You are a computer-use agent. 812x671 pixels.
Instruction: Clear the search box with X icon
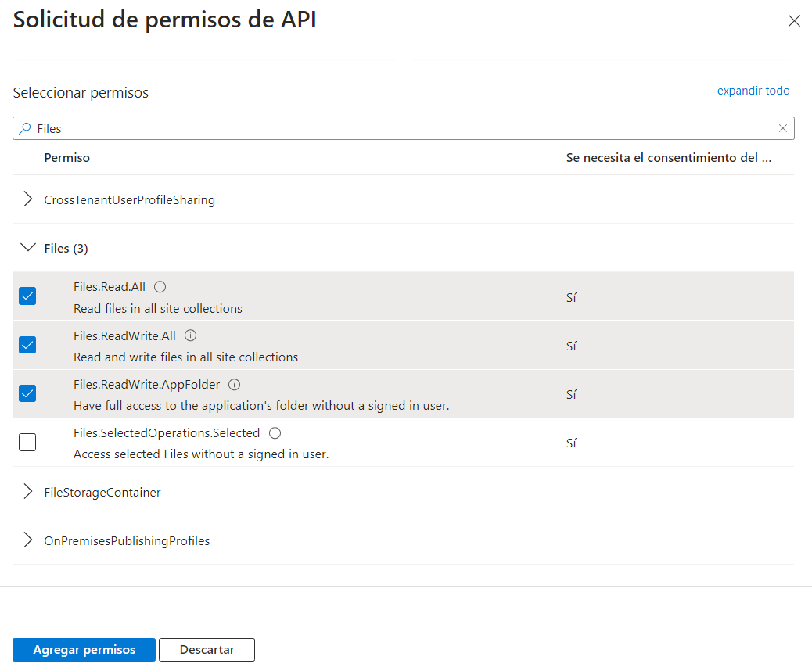[783, 128]
